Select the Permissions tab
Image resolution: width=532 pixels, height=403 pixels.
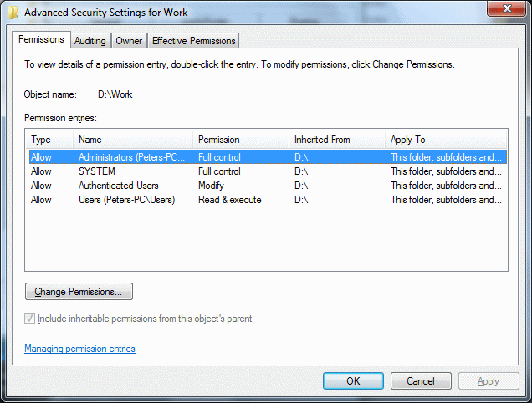[x=41, y=39]
